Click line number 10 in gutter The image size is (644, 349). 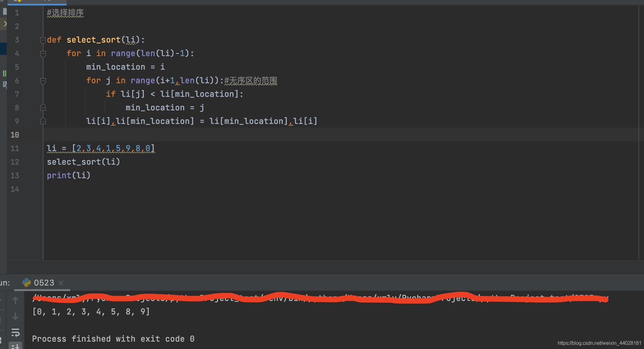[x=15, y=135]
